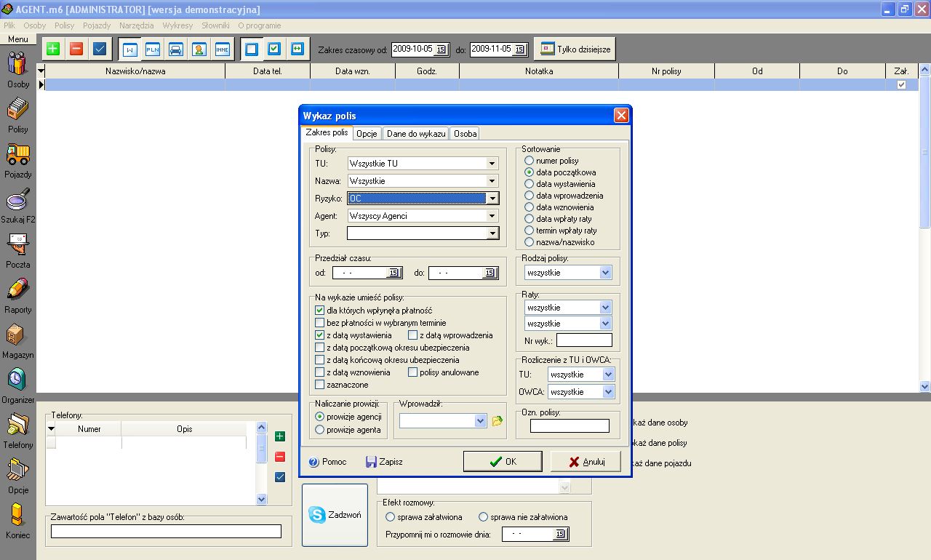Switch to the 'Dane do wykazu' tab
This screenshot has width=931, height=560.
pos(416,134)
